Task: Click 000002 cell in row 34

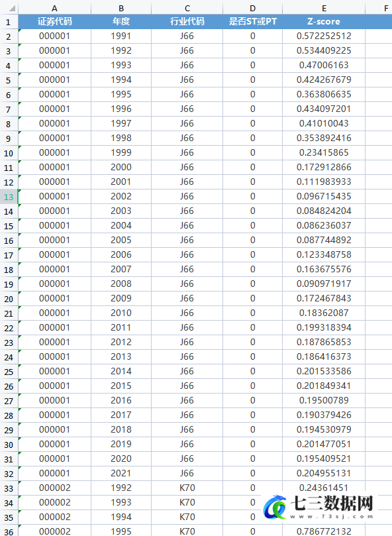Action: [55, 502]
